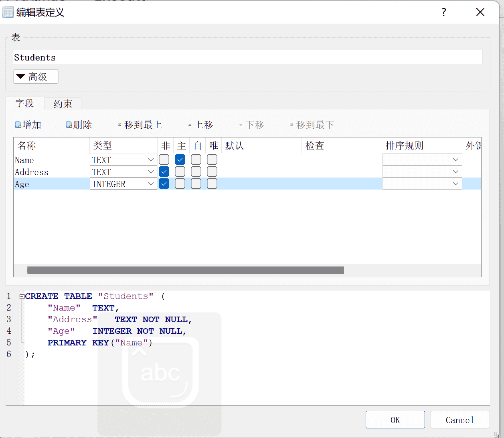The height and width of the screenshot is (438, 504).
Task: Open the TEXT type dropdown for Name
Action: click(x=151, y=159)
